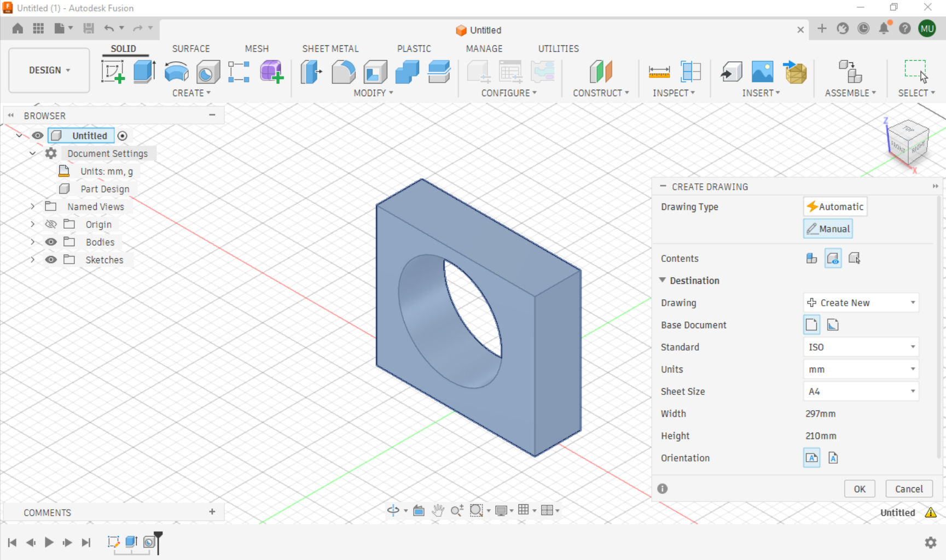946x560 pixels.
Task: Expand the Named Views folder
Action: (x=33, y=207)
